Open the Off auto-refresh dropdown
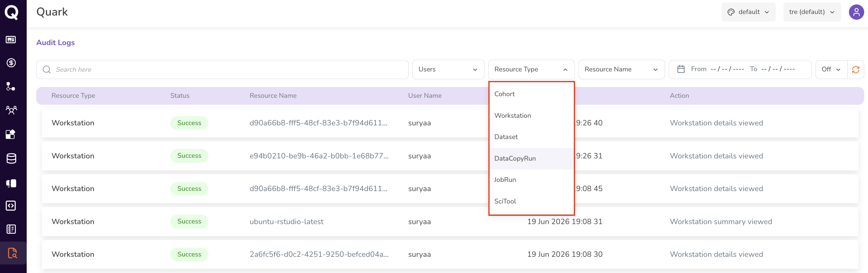The height and width of the screenshot is (273, 868). [x=831, y=69]
